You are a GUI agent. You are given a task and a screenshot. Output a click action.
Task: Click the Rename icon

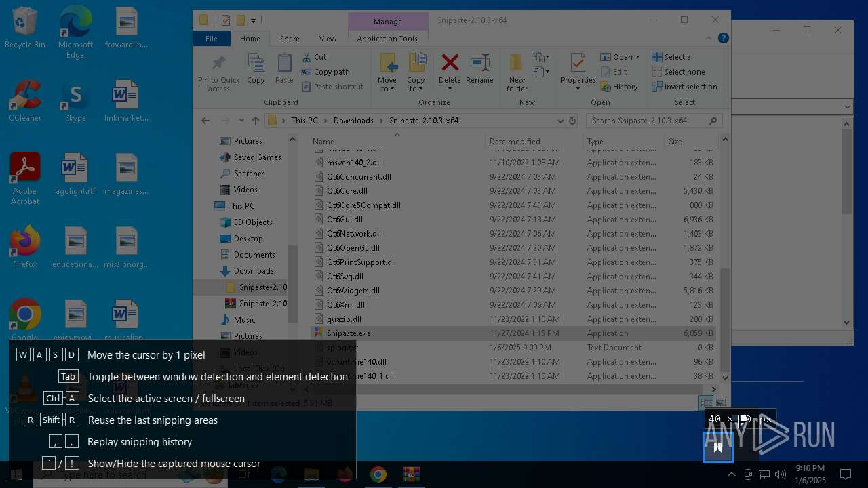point(479,63)
